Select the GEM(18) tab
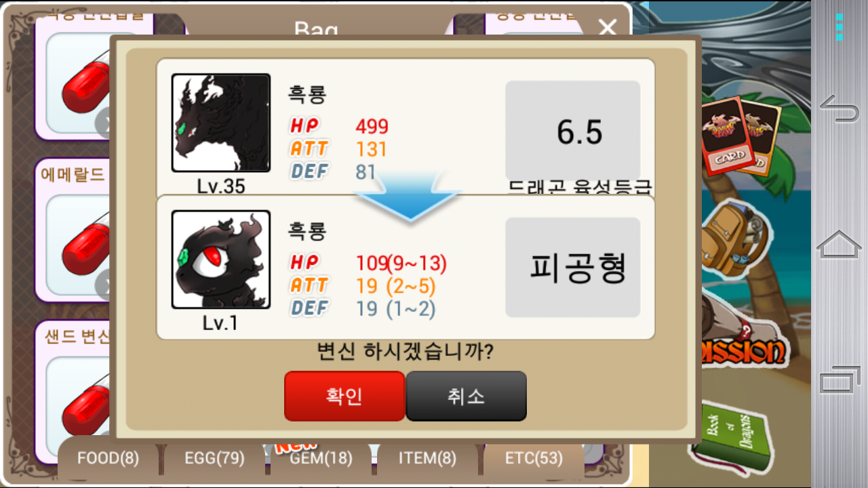The width and height of the screenshot is (868, 488). pyautogui.click(x=321, y=458)
